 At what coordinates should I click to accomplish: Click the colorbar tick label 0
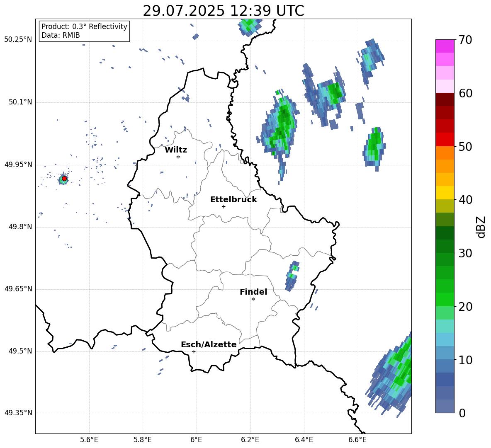(462, 413)
